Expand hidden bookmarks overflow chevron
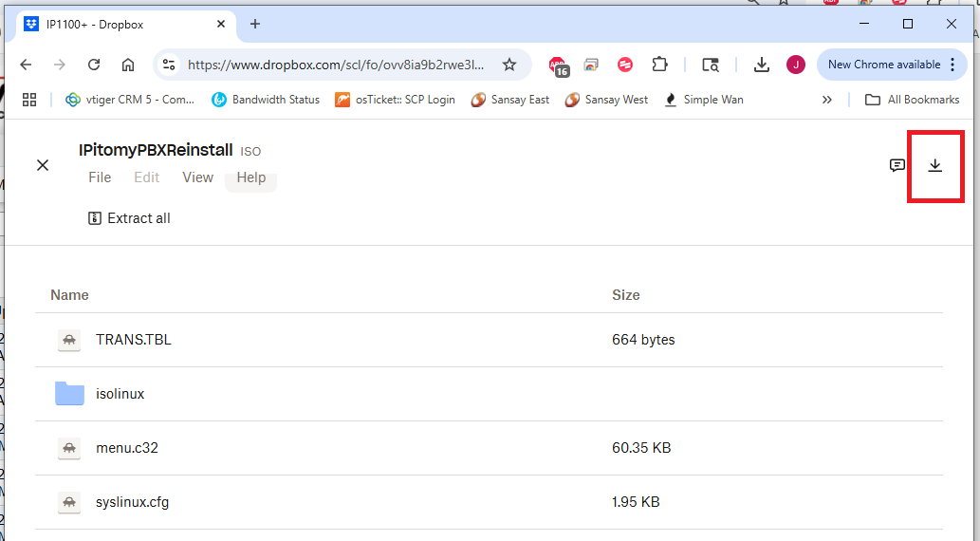The width and height of the screenshot is (980, 541). [827, 100]
